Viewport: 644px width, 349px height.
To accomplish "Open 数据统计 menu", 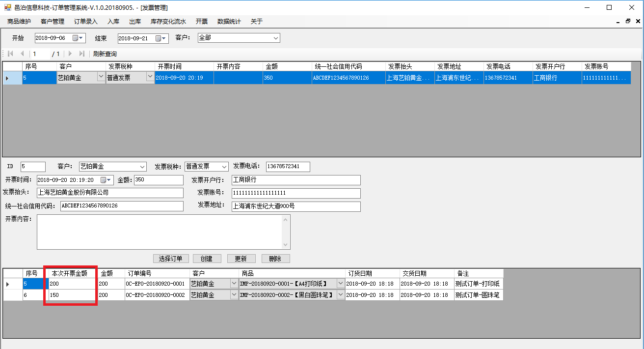I will [x=229, y=22].
